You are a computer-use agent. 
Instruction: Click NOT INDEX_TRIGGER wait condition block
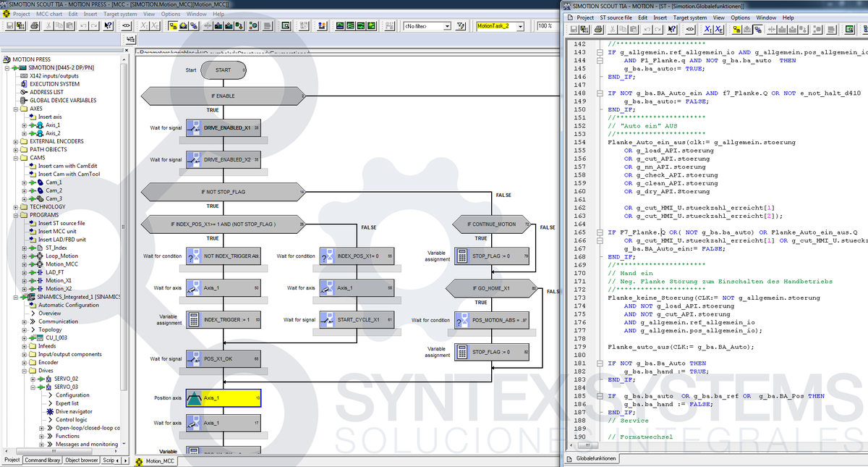pos(223,256)
